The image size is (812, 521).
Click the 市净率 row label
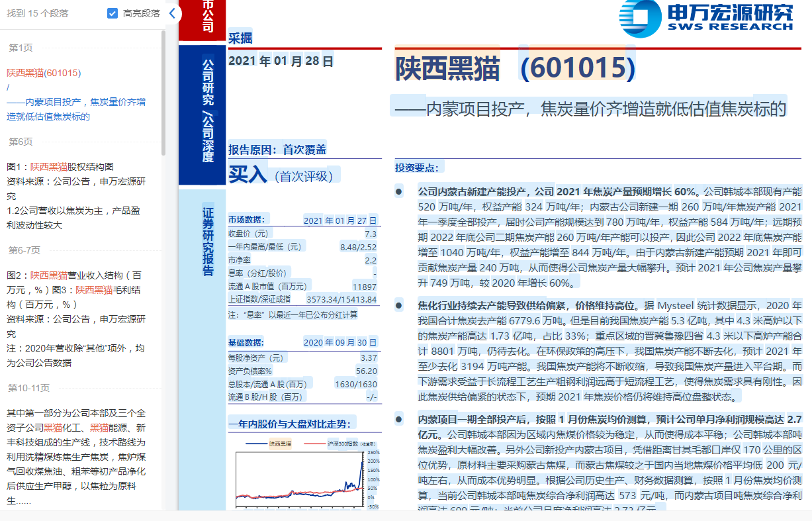pos(240,260)
